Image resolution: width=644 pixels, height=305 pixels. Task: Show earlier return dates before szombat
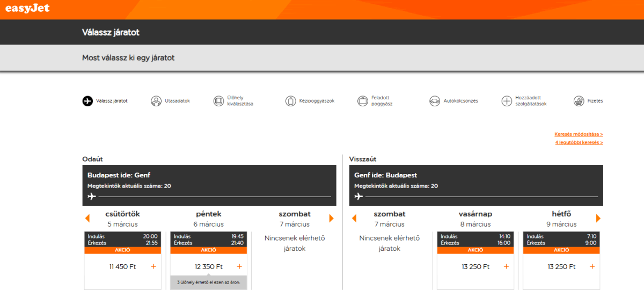pos(354,219)
